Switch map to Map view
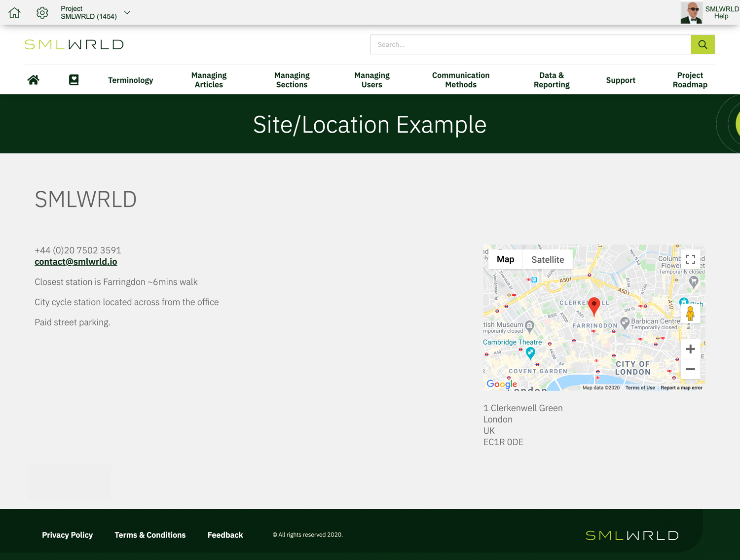Image resolution: width=740 pixels, height=560 pixels. (x=506, y=259)
